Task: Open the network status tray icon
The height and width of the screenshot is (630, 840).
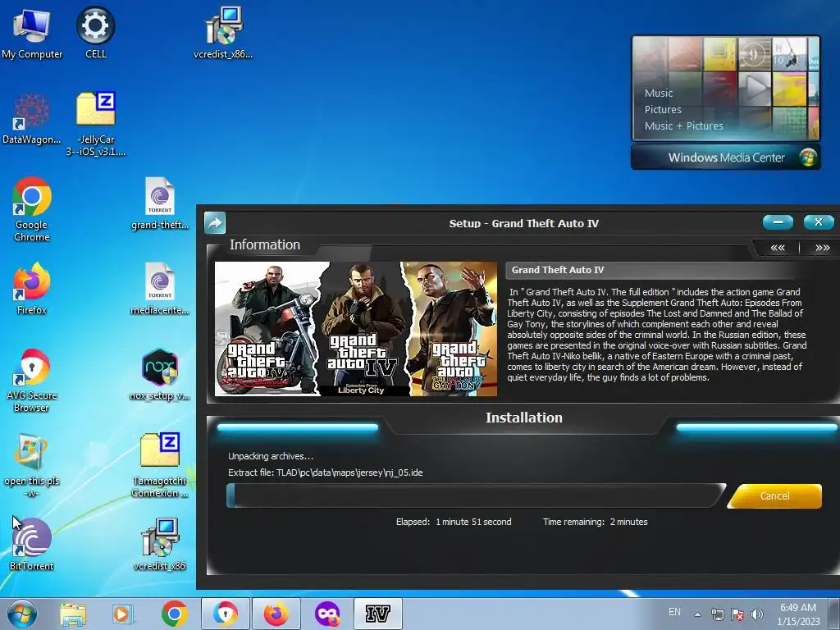Action: point(717,614)
